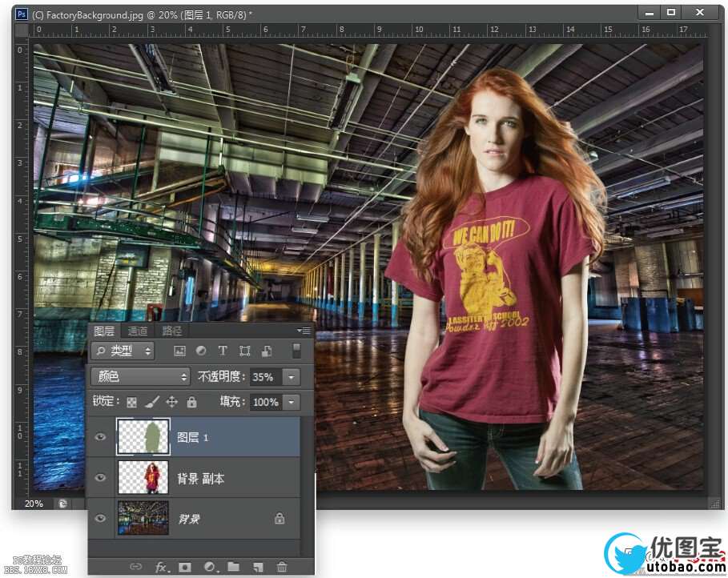728x578 pixels.
Task: Open the 类型 filter type dropdown
Action: 123,351
